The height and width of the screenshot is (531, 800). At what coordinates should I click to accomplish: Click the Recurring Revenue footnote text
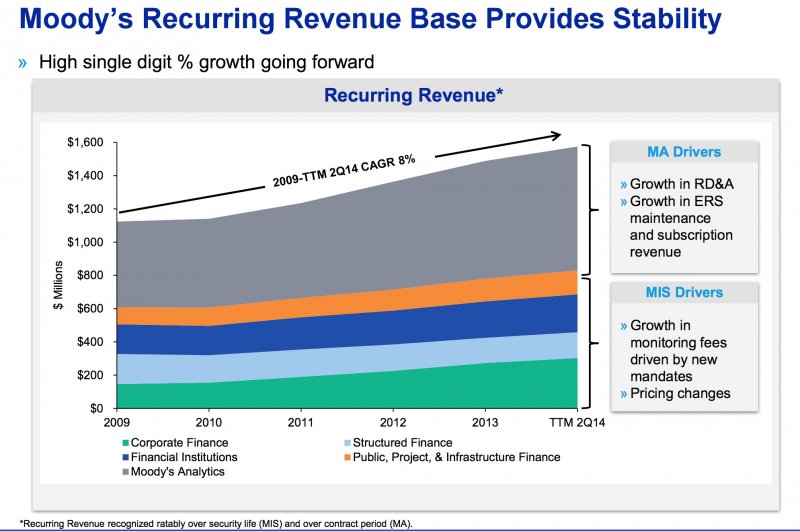coord(216,523)
